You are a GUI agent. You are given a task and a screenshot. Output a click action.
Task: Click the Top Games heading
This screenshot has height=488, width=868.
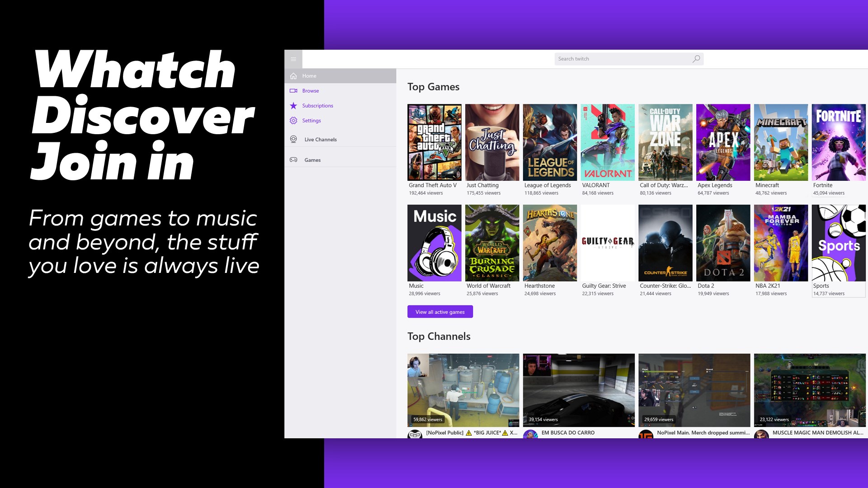pos(433,87)
